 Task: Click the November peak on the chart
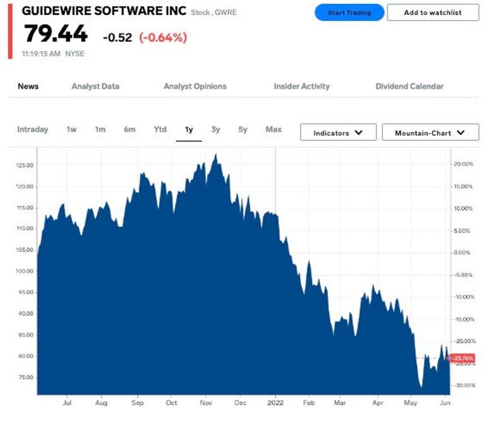point(216,155)
